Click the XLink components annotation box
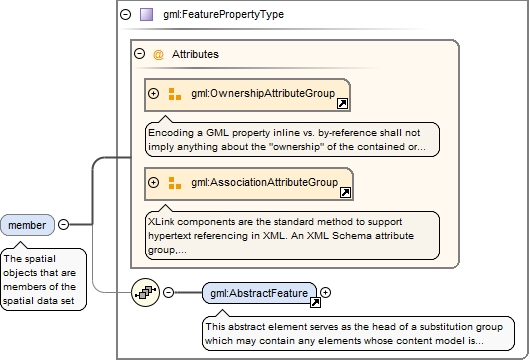The image size is (530, 361). point(292,236)
